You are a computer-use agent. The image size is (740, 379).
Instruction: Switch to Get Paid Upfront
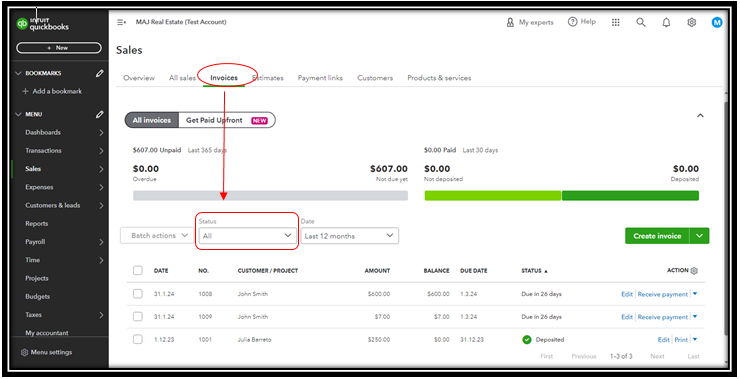(227, 120)
